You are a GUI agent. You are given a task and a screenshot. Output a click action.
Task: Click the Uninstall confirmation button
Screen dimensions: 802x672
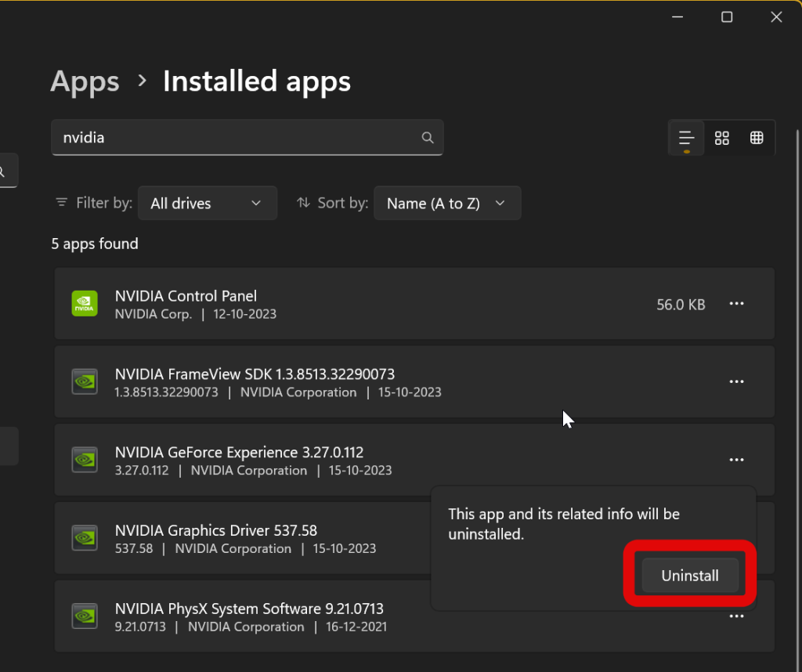pyautogui.click(x=689, y=576)
